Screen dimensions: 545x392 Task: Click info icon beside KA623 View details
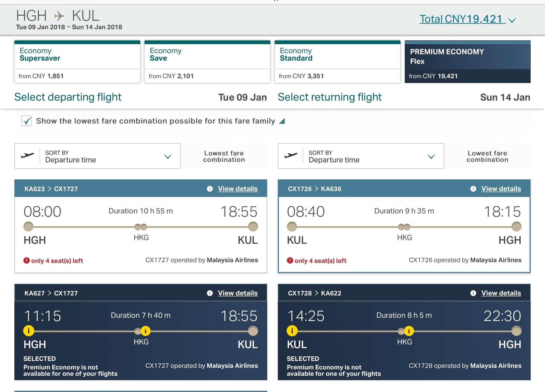(210, 189)
